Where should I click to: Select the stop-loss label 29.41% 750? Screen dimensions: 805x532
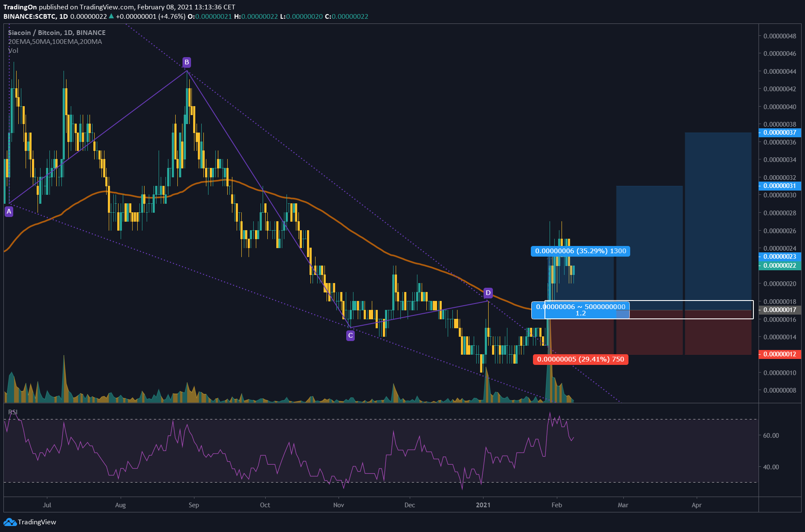click(580, 359)
